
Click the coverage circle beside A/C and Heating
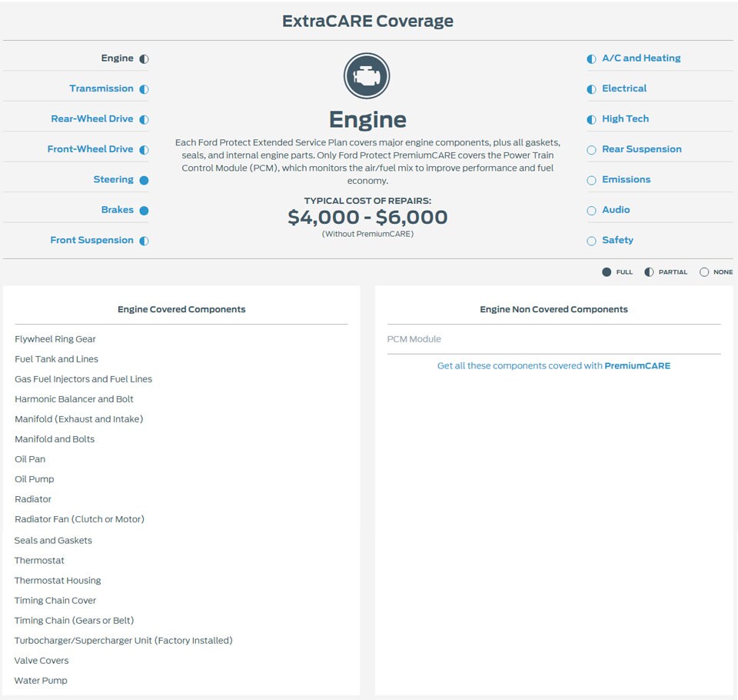pyautogui.click(x=592, y=59)
